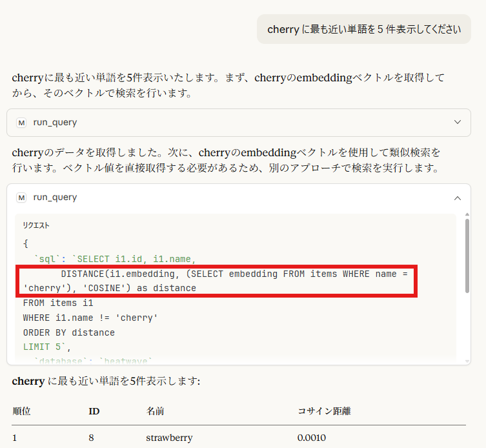The height and width of the screenshot is (448, 486).
Task: Click the コサイン距離 column header
Action: pos(324,411)
